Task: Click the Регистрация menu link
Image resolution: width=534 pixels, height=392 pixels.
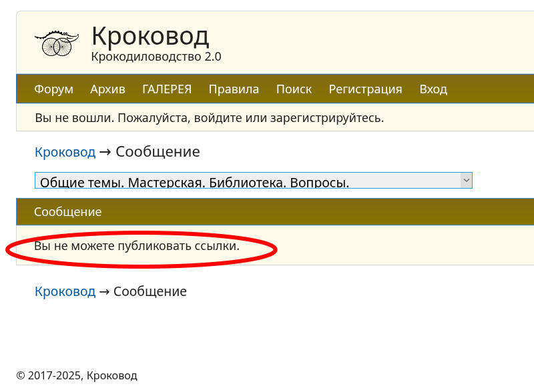Action: click(365, 89)
